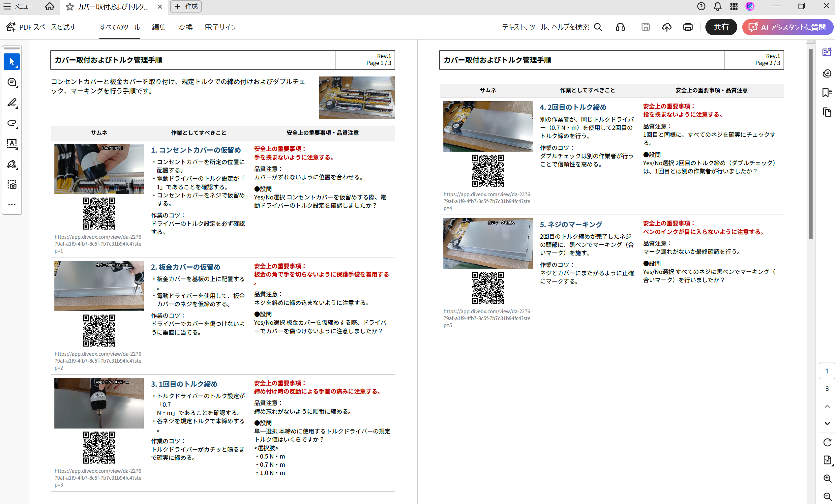The image size is (835, 504).
Task: Click the current page number box 1
Action: tap(827, 371)
